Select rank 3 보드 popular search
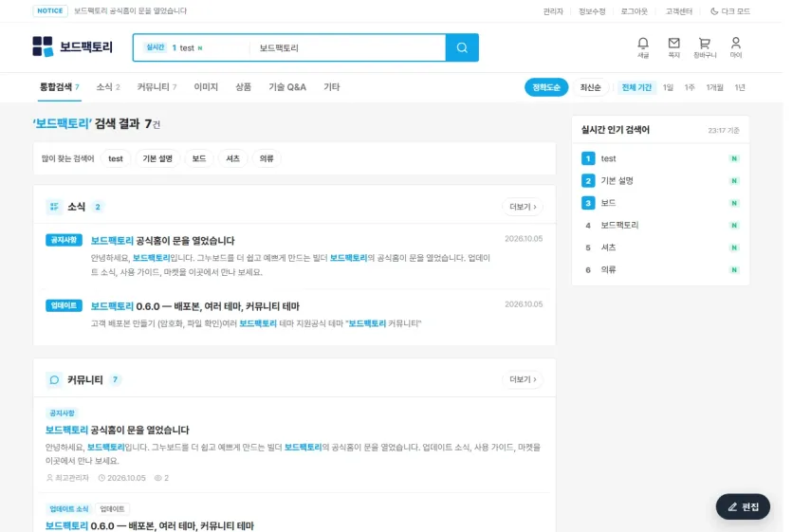The height and width of the screenshot is (532, 792). tap(660, 203)
